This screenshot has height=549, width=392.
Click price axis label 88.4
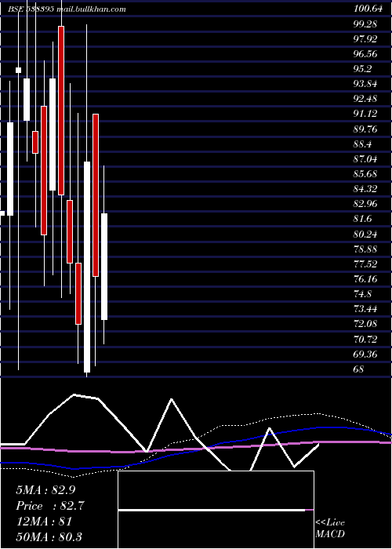(362, 144)
